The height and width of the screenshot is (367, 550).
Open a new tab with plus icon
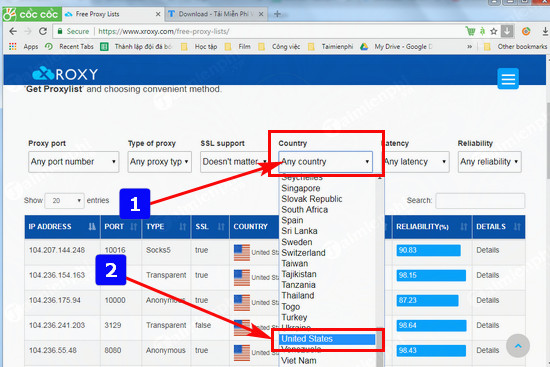point(277,14)
